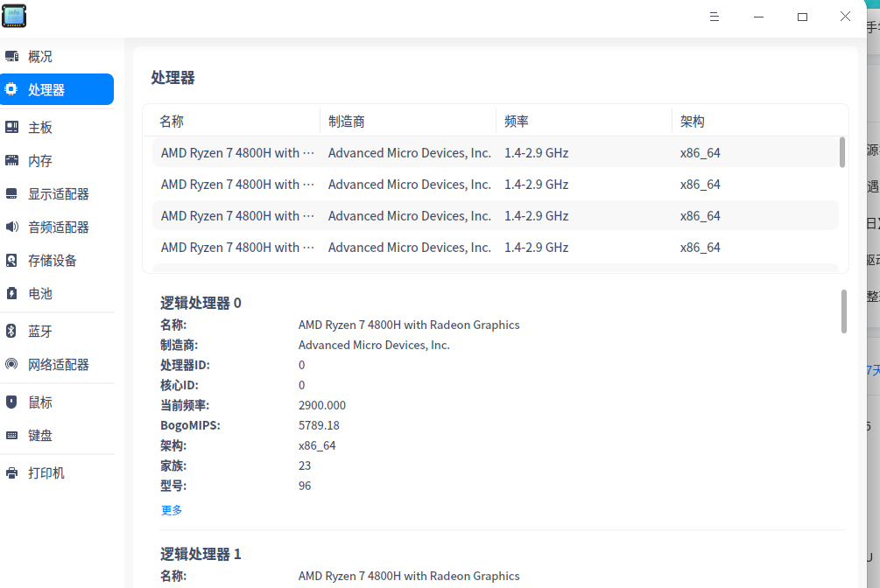Click the Memory (内存) icon
Image resolution: width=880 pixels, height=588 pixels.
pyautogui.click(x=11, y=160)
